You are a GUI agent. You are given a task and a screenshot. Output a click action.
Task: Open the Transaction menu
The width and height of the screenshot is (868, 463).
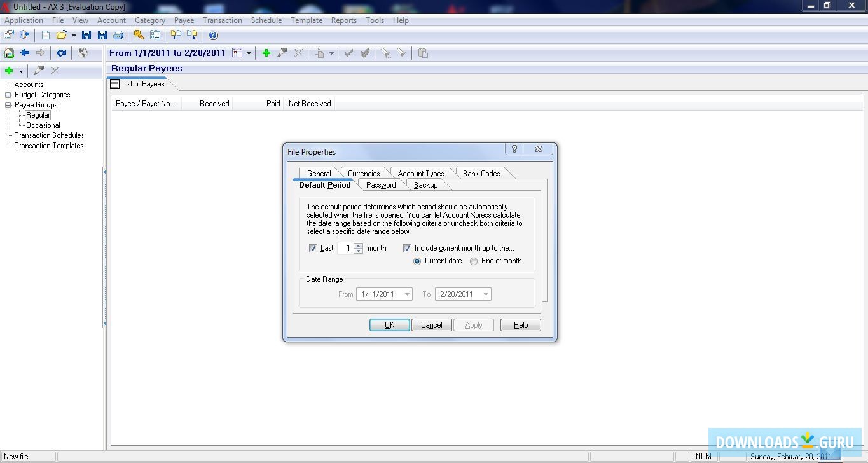coord(222,20)
